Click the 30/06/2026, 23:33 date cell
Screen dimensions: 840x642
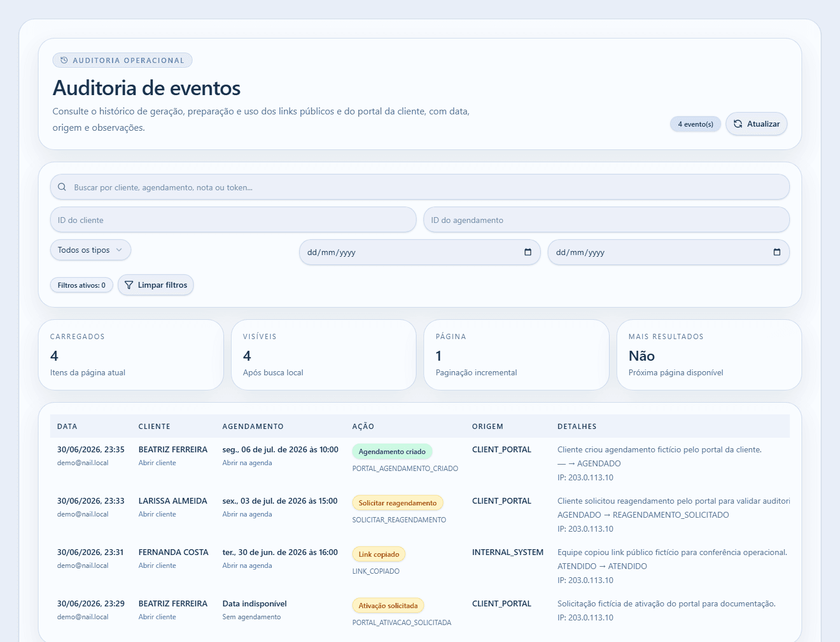(91, 501)
